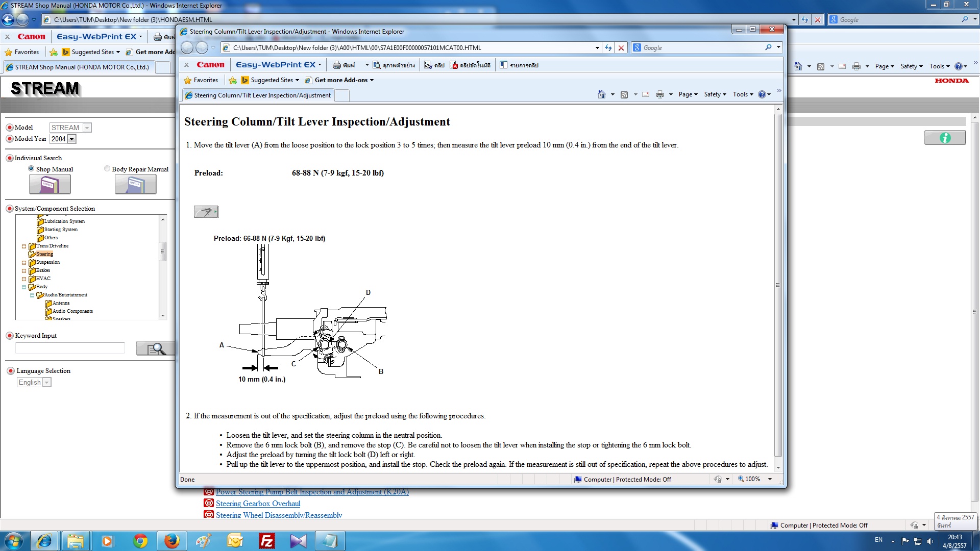Launch Google Chrome from the taskbar
This screenshot has width=980, height=551.
pyautogui.click(x=139, y=540)
